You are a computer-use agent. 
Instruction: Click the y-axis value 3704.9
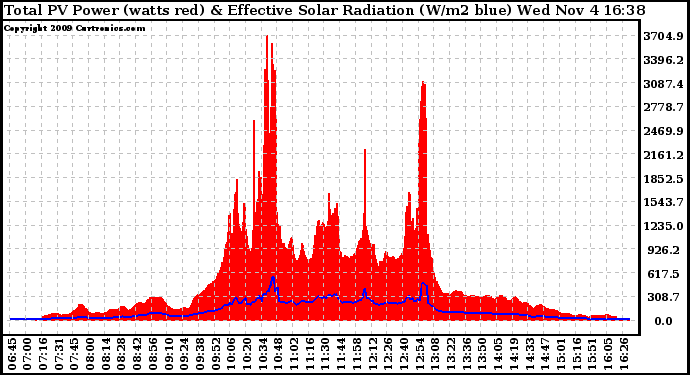tap(664, 36)
